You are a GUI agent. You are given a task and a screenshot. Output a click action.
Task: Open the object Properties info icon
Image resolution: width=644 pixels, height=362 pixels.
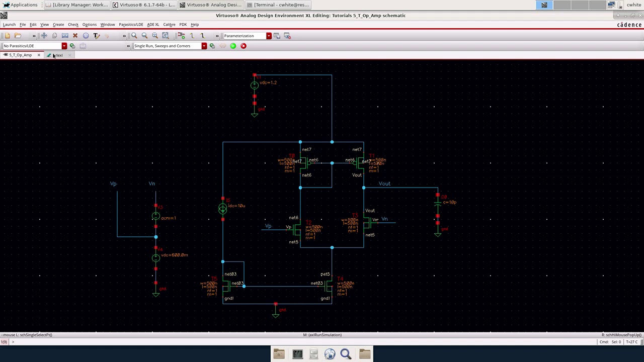click(86, 36)
